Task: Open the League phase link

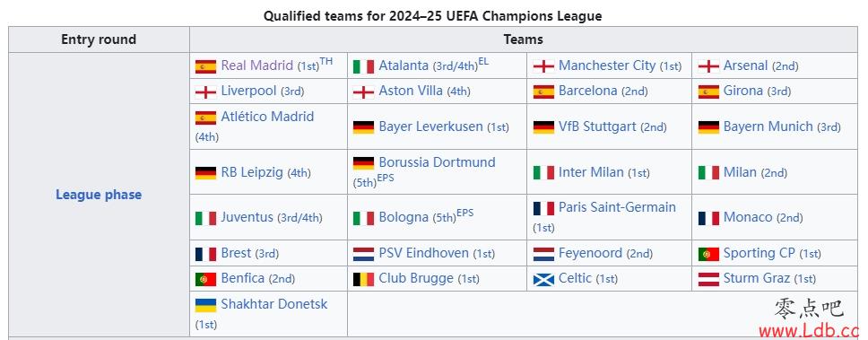Action: click(99, 195)
